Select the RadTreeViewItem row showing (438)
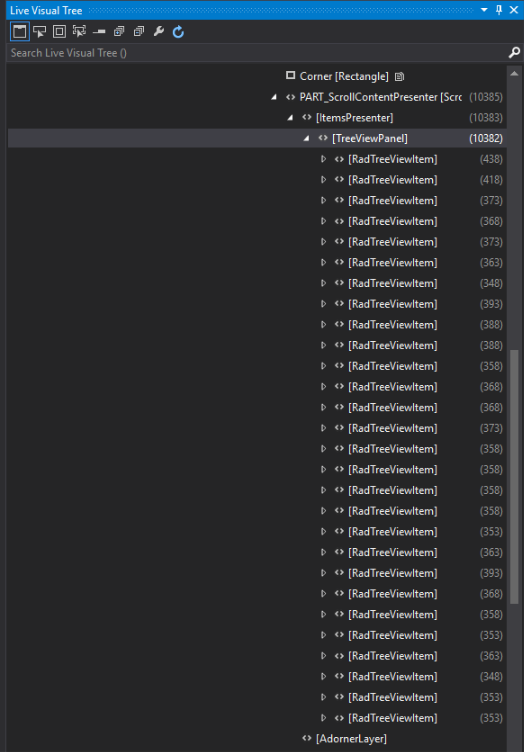This screenshot has width=524, height=752. (x=256, y=159)
